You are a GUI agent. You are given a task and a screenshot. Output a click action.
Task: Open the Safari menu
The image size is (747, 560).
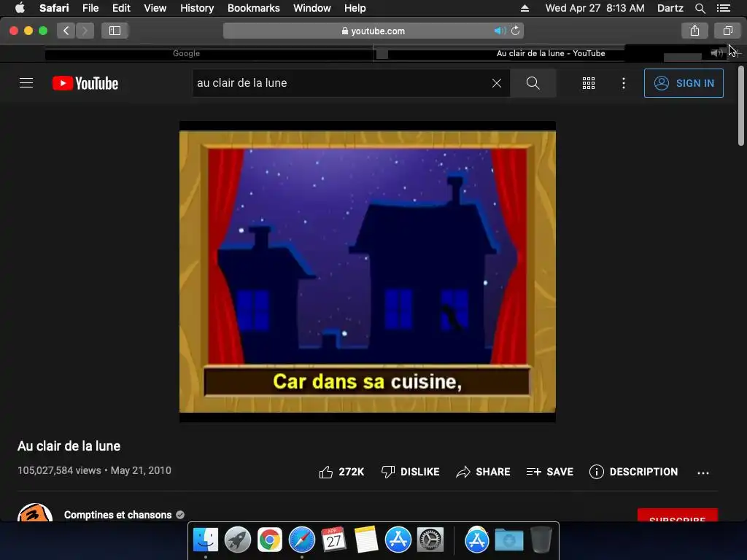click(54, 8)
